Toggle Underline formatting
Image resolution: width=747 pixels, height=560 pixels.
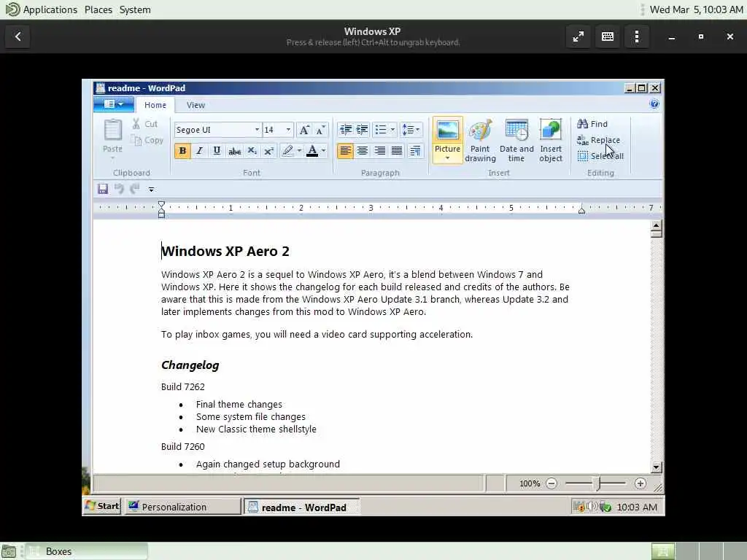pyautogui.click(x=217, y=151)
